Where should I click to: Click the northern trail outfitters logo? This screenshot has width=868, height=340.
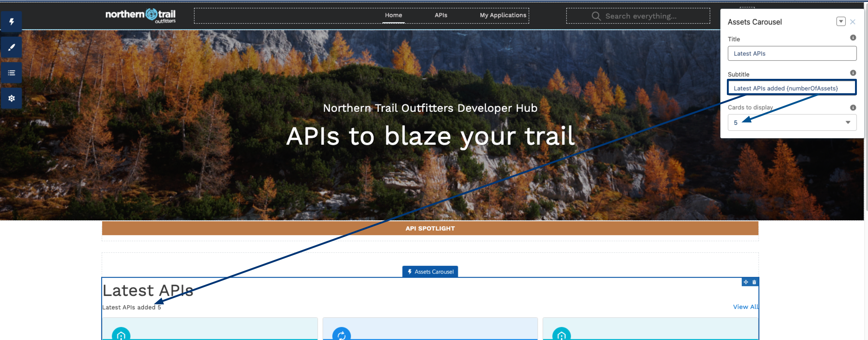[x=140, y=16]
